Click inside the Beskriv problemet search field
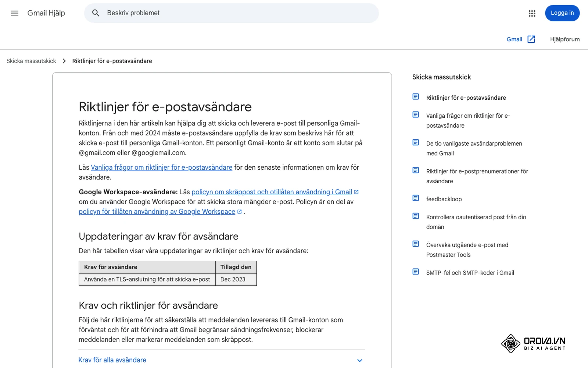 pos(232,13)
